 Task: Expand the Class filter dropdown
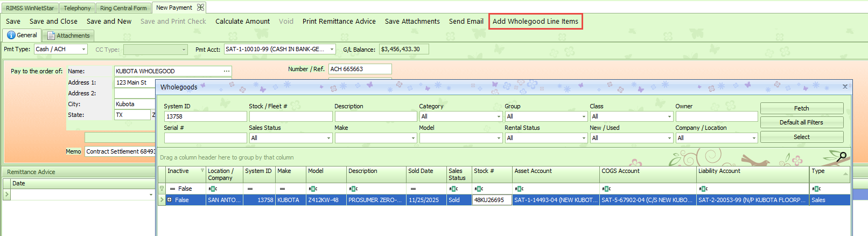click(x=669, y=116)
